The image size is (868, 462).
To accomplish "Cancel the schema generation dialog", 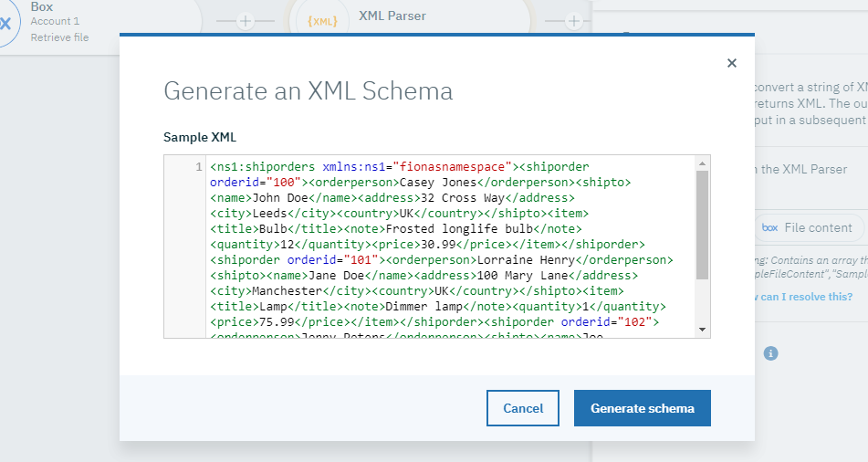I will (522, 408).
